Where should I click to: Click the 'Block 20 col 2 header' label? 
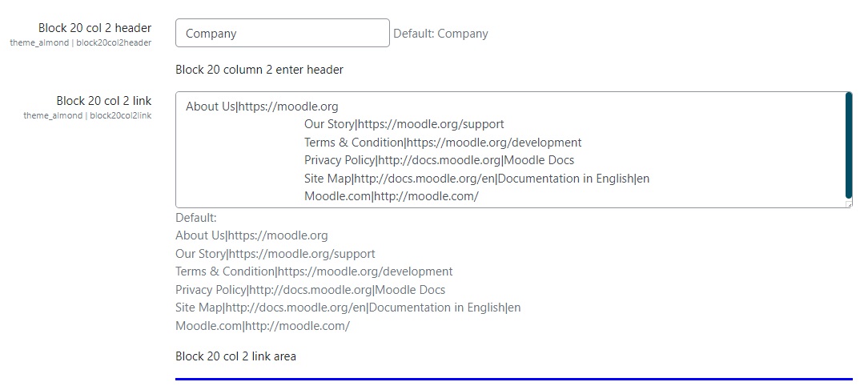click(94, 28)
